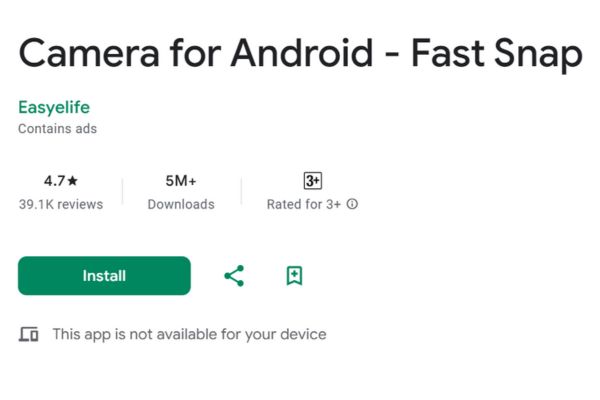Click the share icon next to Install
This screenshot has height=400, width=600.
[x=234, y=276]
